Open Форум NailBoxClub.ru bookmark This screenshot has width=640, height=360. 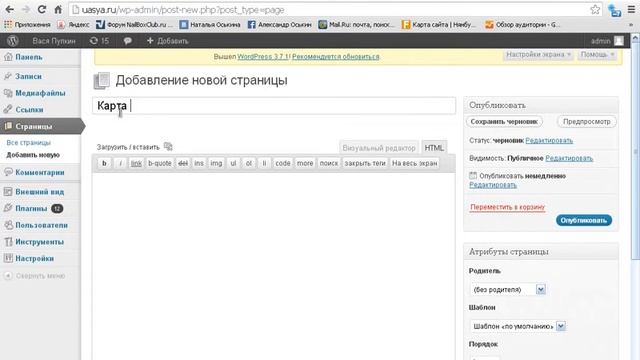click(134, 25)
